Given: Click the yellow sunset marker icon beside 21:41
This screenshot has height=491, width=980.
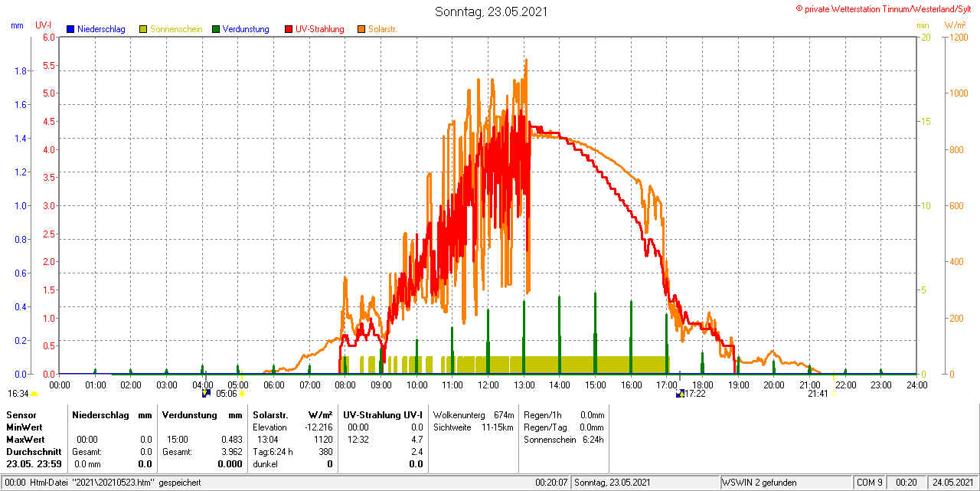Looking at the screenshot, I should (x=833, y=394).
